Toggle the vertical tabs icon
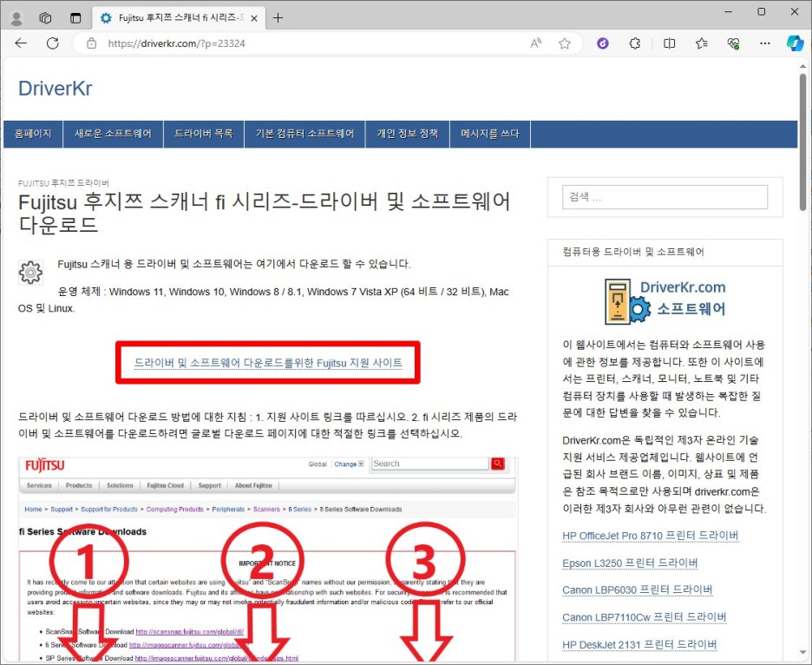 click(75, 18)
